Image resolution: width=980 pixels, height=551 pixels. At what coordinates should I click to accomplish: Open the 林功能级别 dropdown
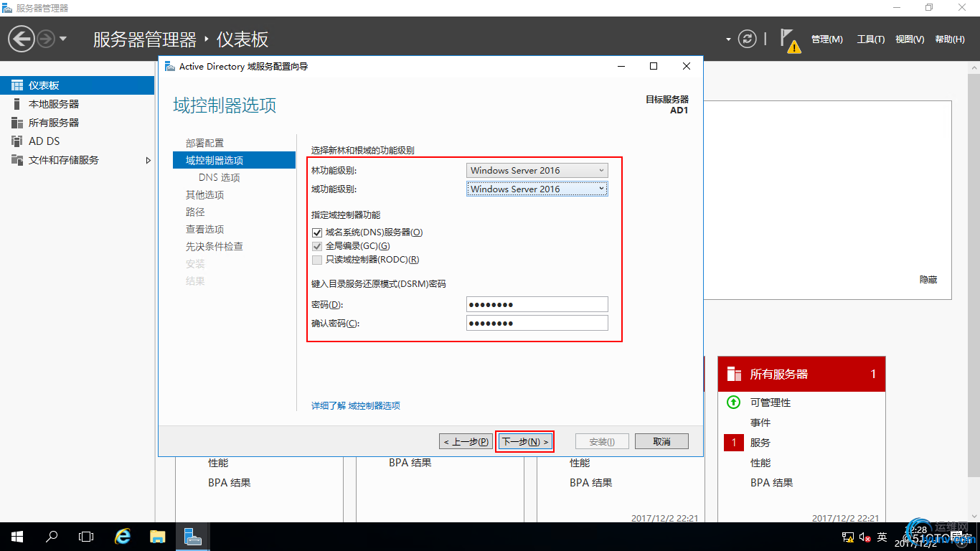pyautogui.click(x=537, y=170)
